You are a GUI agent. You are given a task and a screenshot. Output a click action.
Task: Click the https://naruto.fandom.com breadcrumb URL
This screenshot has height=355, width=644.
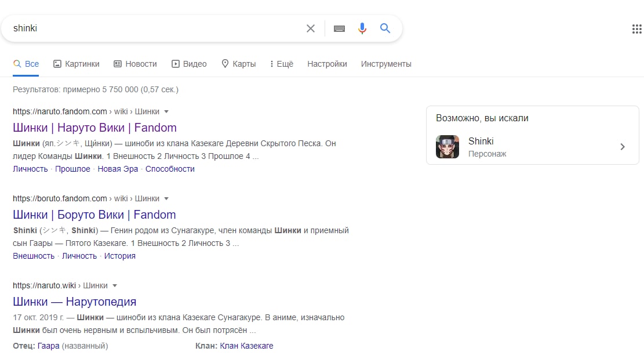60,112
